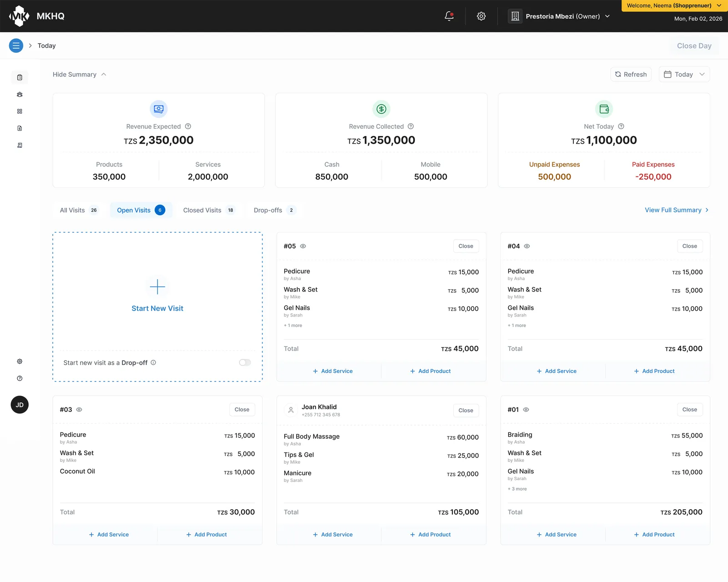Expand the Welcome Neema account menu

pos(674,5)
